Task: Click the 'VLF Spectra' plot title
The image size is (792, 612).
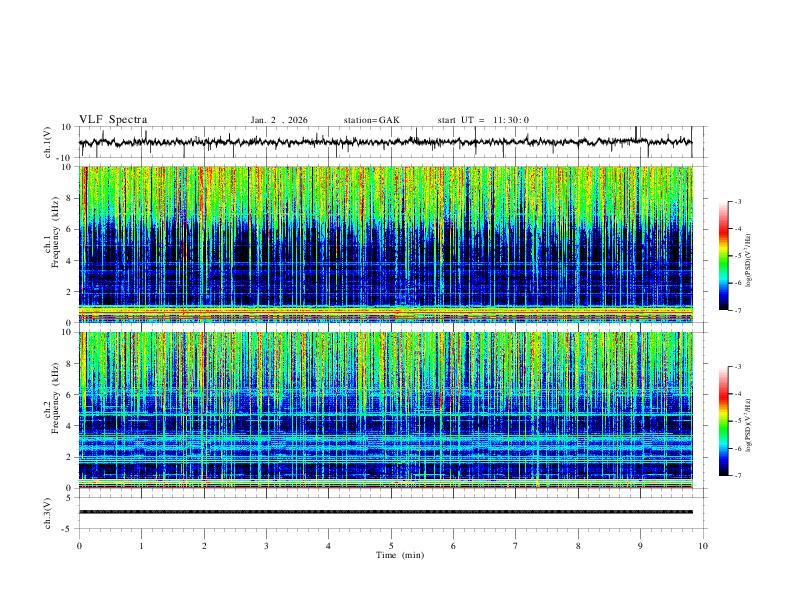Action: [x=113, y=120]
